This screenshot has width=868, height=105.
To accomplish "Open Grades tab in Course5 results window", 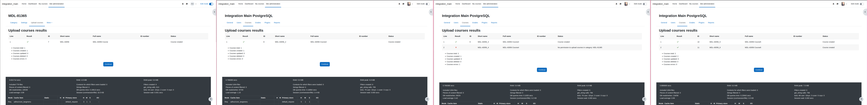I will pos(692,23).
